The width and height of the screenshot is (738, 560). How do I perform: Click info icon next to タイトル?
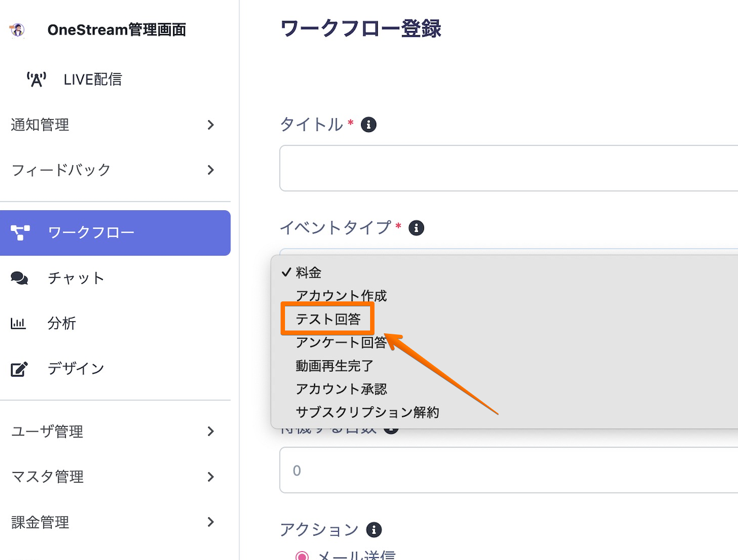coord(368,125)
